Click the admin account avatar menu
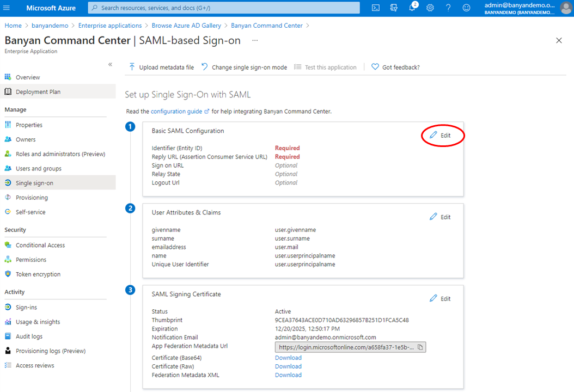The width and height of the screenshot is (574, 392). 566,8
